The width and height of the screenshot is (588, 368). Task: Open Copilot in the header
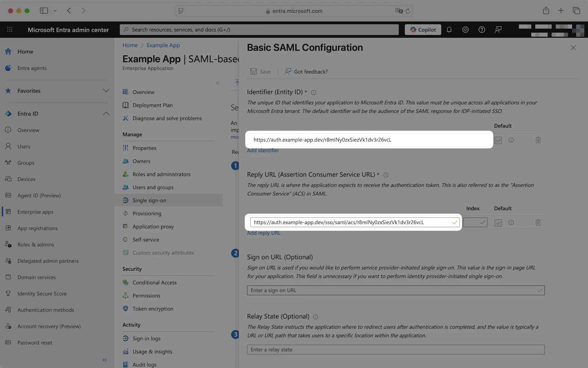tap(423, 29)
